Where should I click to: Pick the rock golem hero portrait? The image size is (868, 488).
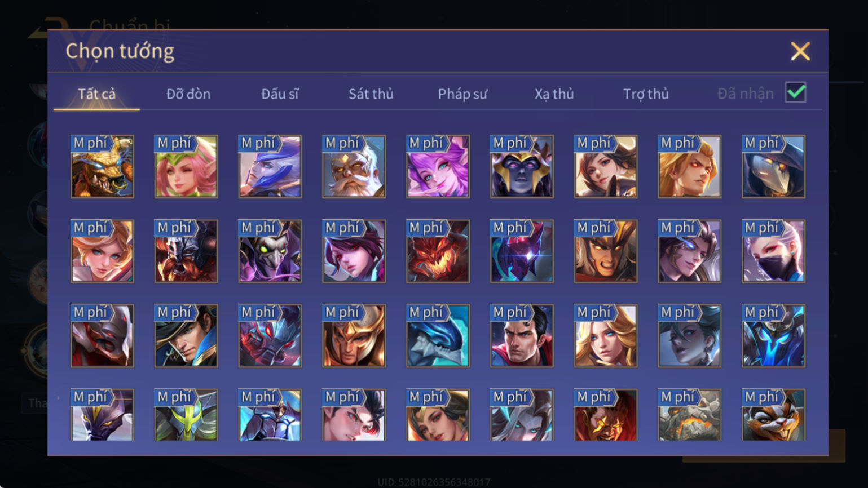tap(689, 415)
